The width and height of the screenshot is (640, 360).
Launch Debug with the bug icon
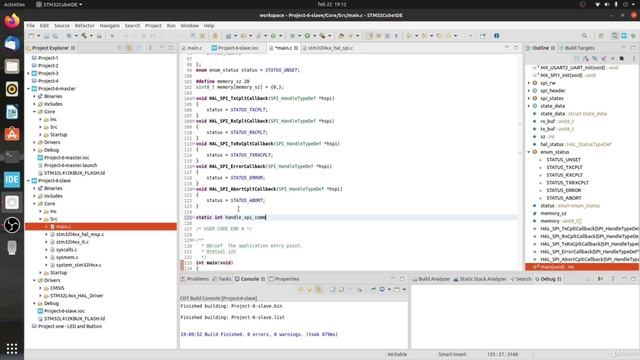[x=292, y=36]
